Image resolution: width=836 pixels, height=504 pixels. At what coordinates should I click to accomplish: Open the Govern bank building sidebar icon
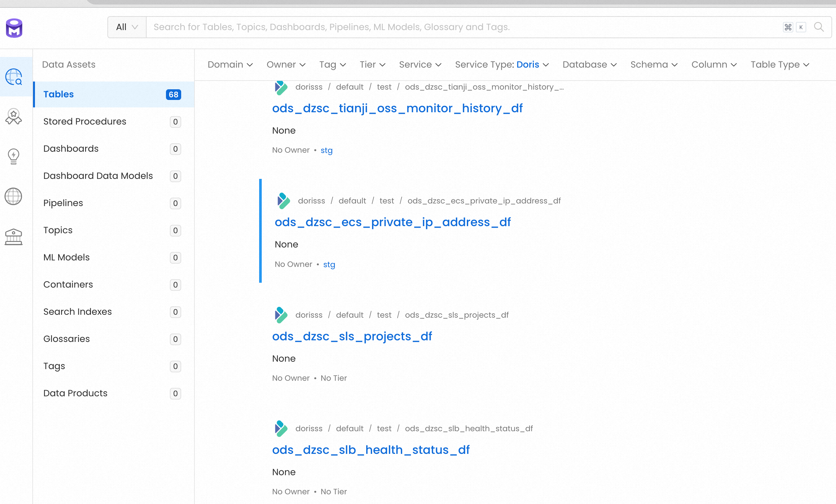(x=14, y=237)
